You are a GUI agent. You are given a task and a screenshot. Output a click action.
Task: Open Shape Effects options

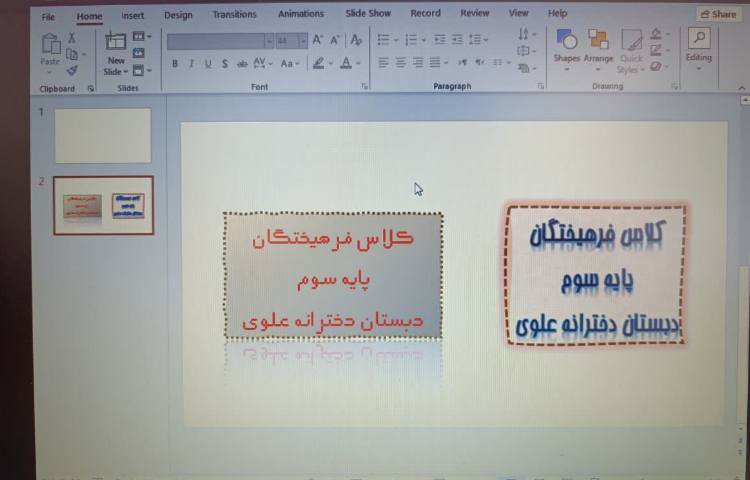tap(659, 67)
